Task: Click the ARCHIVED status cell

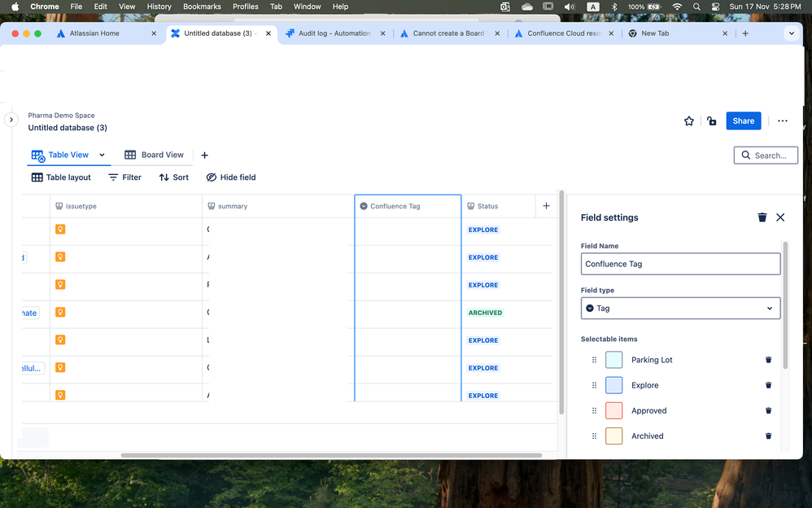Action: (485, 313)
